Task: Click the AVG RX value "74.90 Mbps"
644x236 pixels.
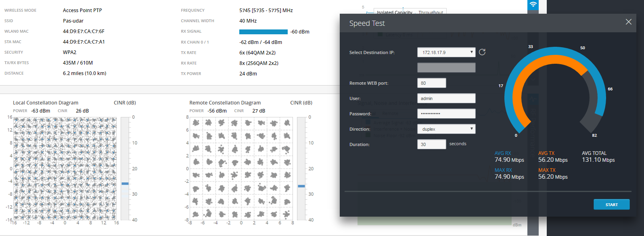Action: pos(509,160)
